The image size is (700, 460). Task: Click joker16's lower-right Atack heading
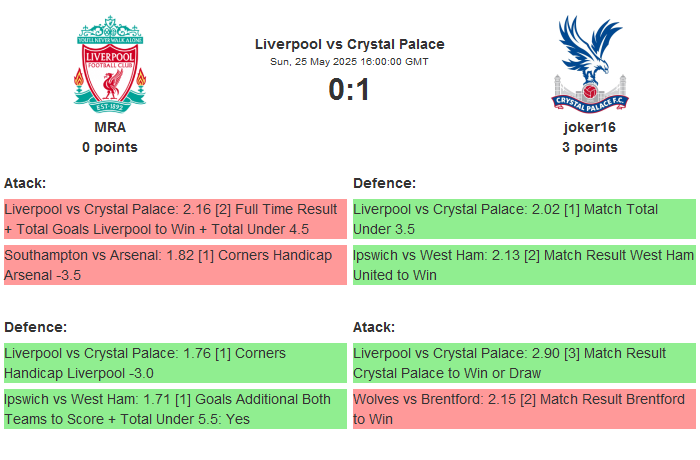374,327
